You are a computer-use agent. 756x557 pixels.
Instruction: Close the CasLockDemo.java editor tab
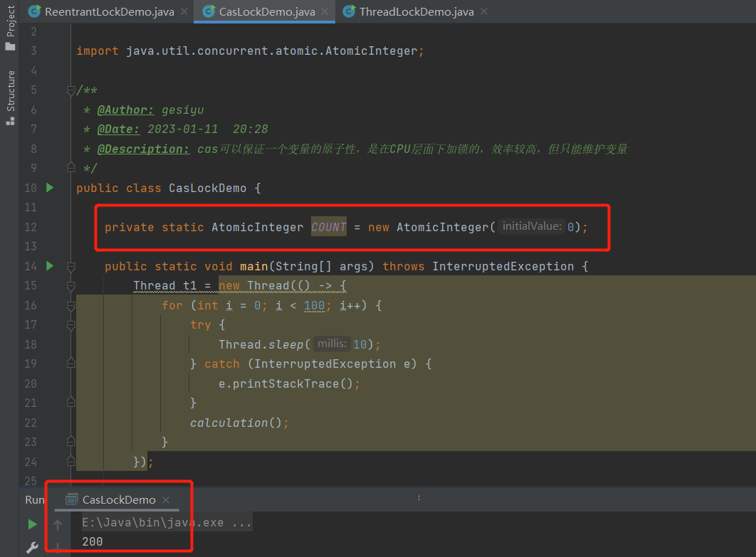(x=325, y=11)
